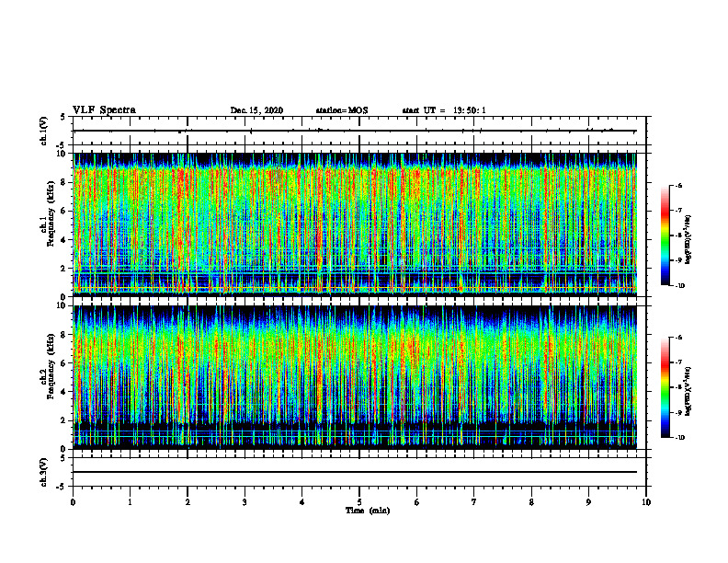This screenshot has width=728, height=563.
Task: Click the "ch.1(V)" axis label of the top waveform
Action: click(x=43, y=131)
